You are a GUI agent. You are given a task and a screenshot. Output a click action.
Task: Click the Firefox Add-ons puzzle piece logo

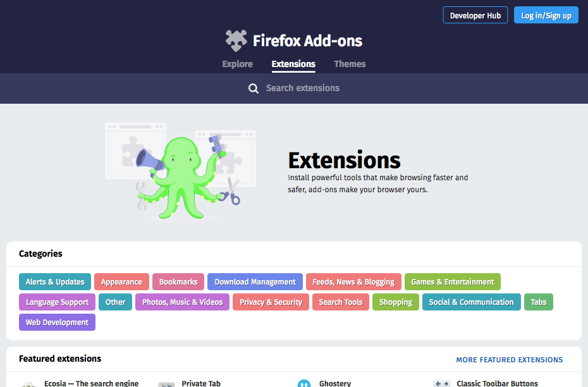tap(236, 40)
